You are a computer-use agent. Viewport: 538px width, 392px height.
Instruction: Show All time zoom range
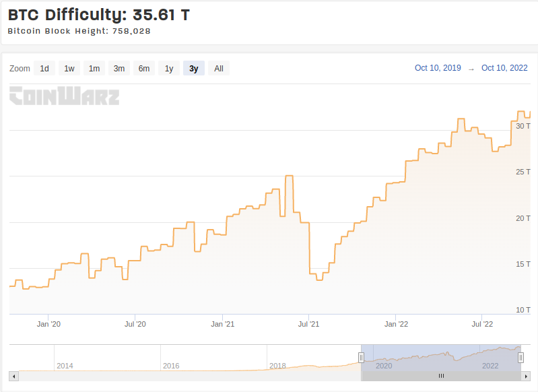click(x=219, y=68)
